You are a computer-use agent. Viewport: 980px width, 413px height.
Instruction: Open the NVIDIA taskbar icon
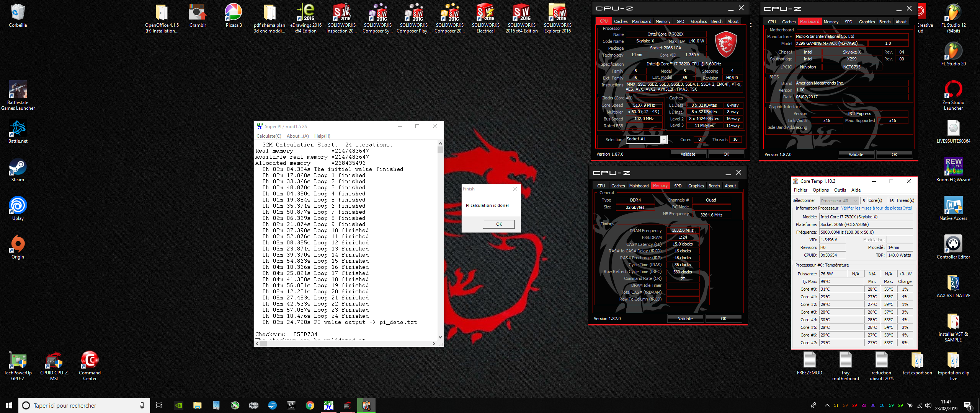pos(178,405)
